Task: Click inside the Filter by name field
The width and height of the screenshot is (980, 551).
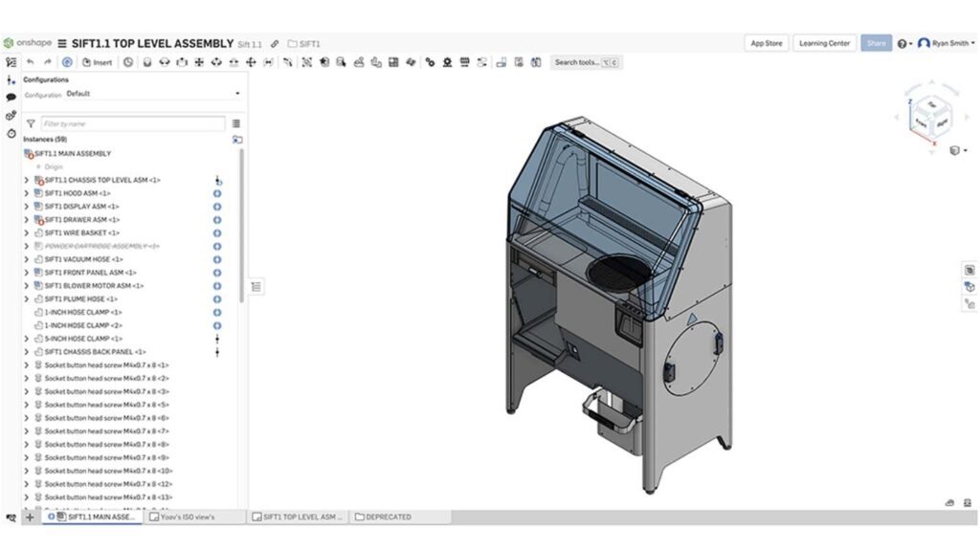Action: tap(134, 123)
